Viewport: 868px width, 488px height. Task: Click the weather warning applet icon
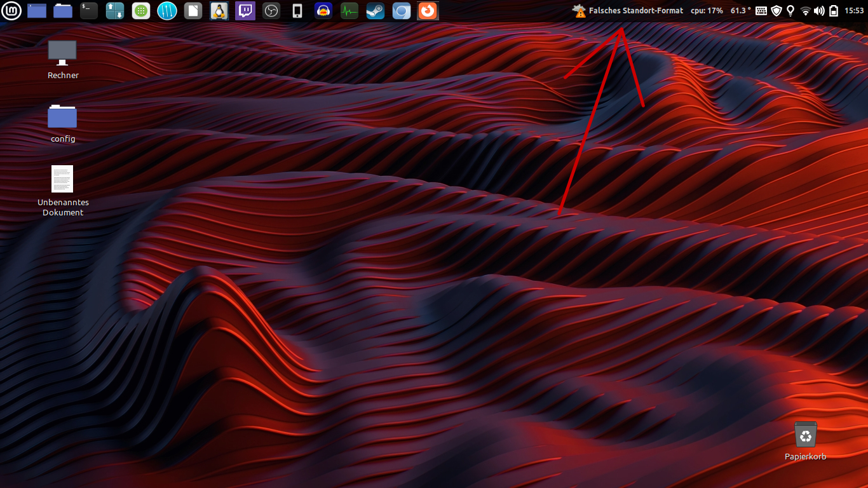[x=579, y=10]
